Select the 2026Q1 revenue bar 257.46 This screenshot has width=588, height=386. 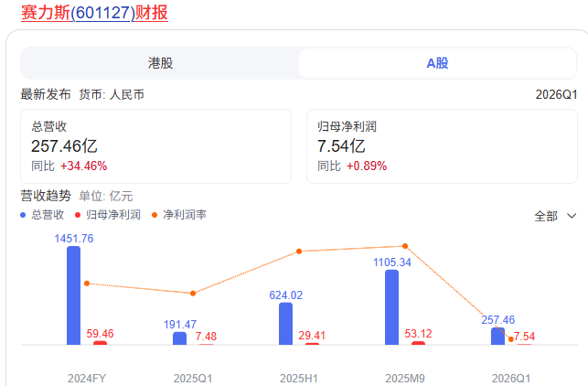[498, 336]
